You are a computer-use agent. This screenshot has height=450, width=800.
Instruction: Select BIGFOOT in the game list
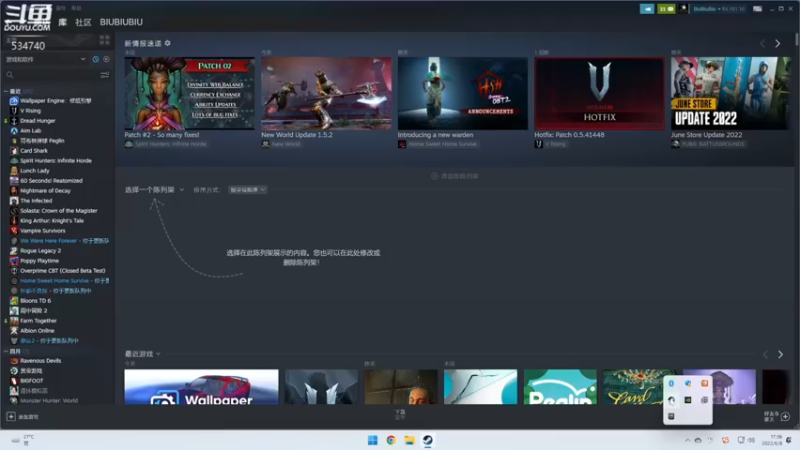[32, 381]
